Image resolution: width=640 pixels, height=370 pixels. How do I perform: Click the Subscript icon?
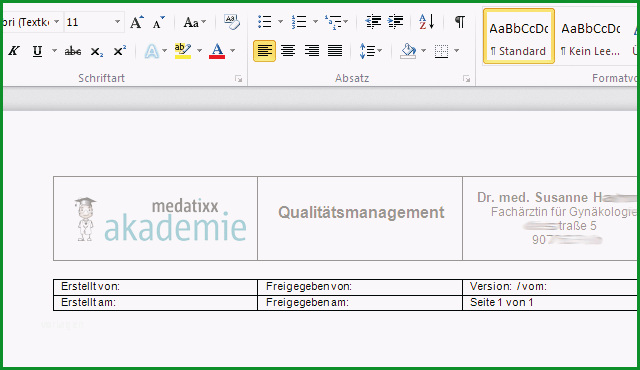point(97,51)
